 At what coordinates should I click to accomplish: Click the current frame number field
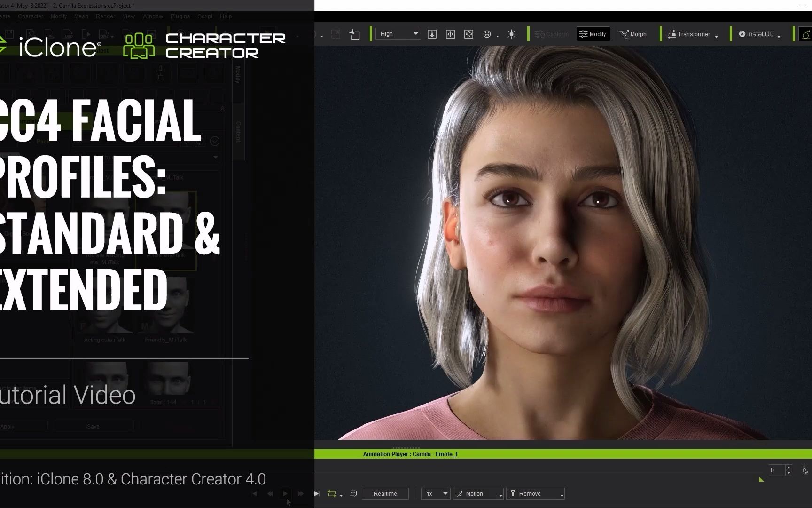(777, 470)
